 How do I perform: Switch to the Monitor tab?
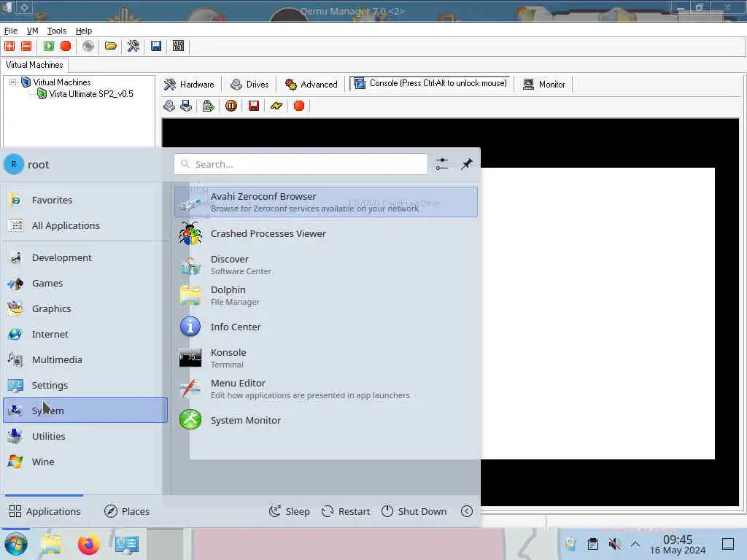(x=544, y=85)
